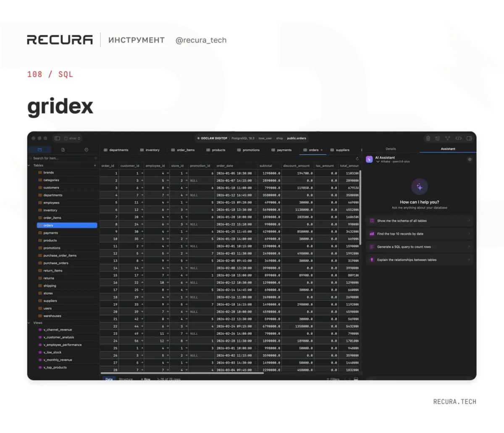Follow store_id foreign key arrow in row 8
The image size is (504, 433).
pos(186,224)
